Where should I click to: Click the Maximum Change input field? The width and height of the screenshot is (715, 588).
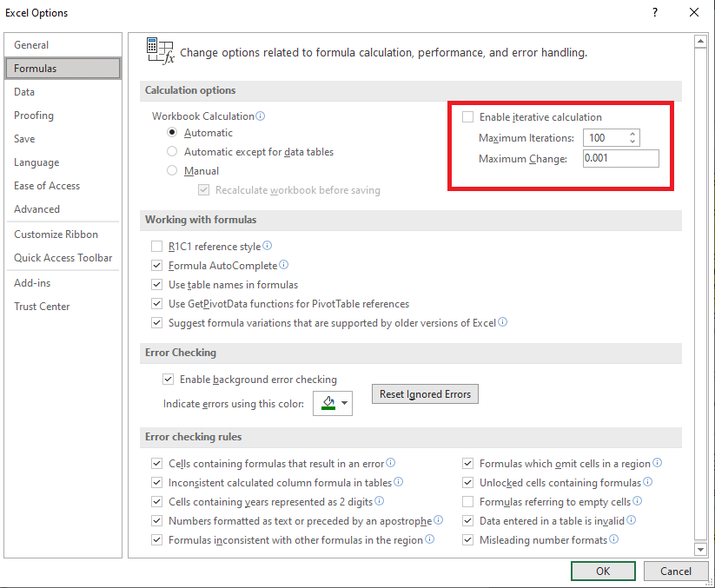point(620,159)
